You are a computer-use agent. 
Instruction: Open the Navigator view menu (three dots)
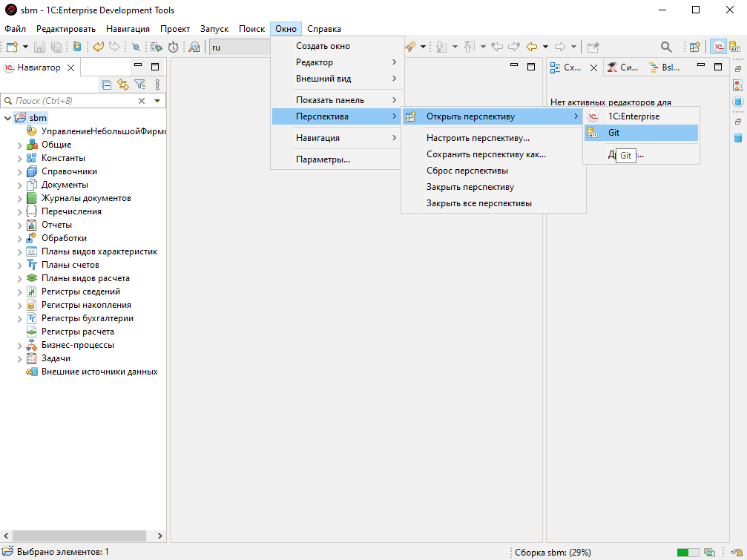tap(157, 85)
